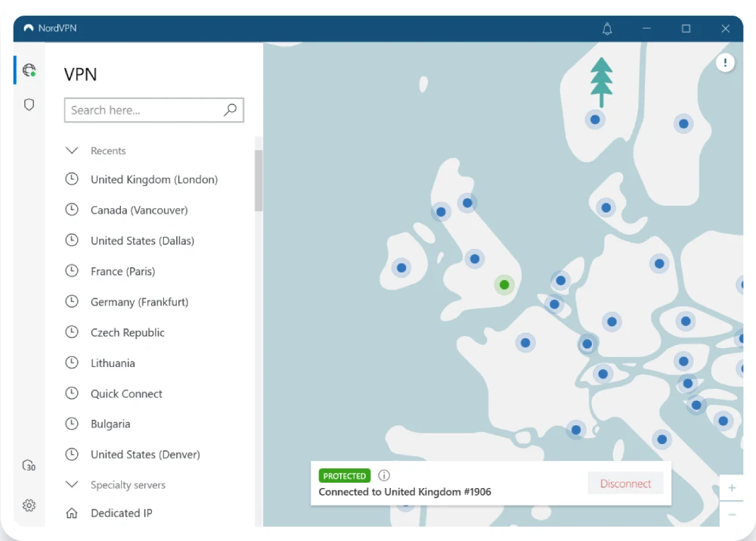Click the notification bell icon
The width and height of the screenshot is (756, 541).
coord(607,29)
